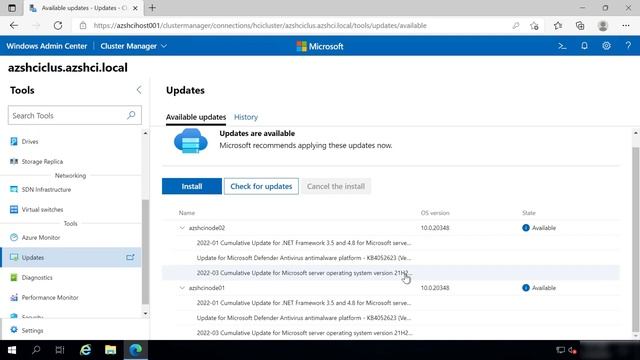Collapse the azshcinode01 update group

tap(182, 288)
